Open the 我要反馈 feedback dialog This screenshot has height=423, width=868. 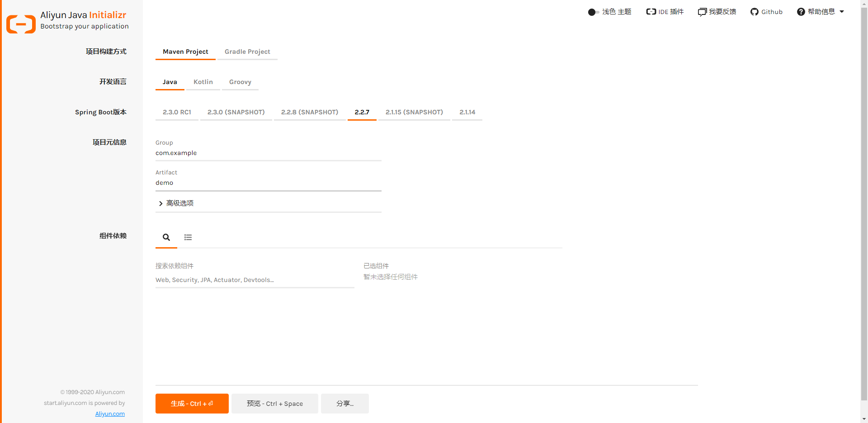coord(717,12)
